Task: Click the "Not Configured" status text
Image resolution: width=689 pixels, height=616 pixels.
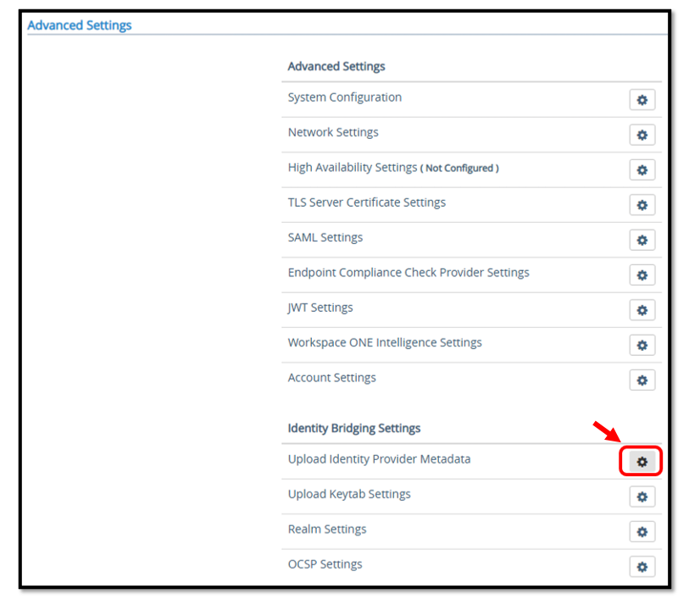Action: click(x=461, y=169)
